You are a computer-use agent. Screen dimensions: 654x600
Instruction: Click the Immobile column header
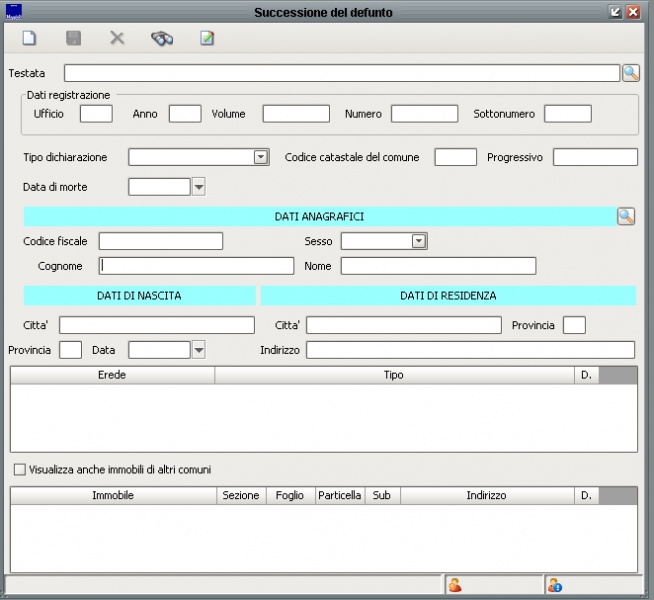[113, 496]
